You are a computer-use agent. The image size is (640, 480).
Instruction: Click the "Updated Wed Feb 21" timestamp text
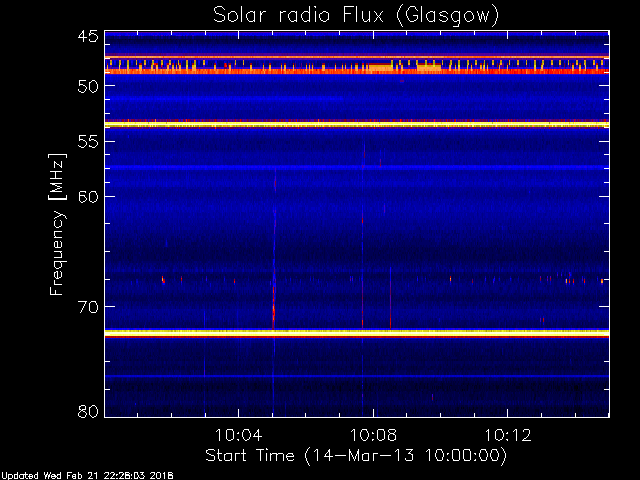[x=87, y=476]
